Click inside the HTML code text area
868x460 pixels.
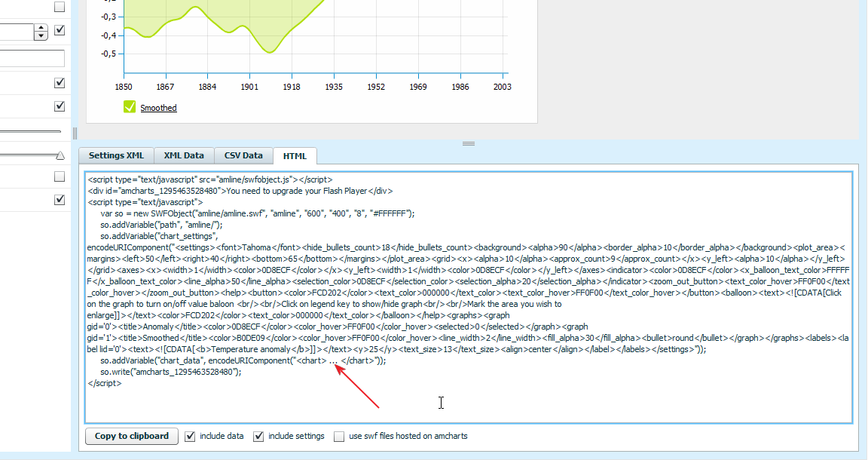(x=469, y=298)
